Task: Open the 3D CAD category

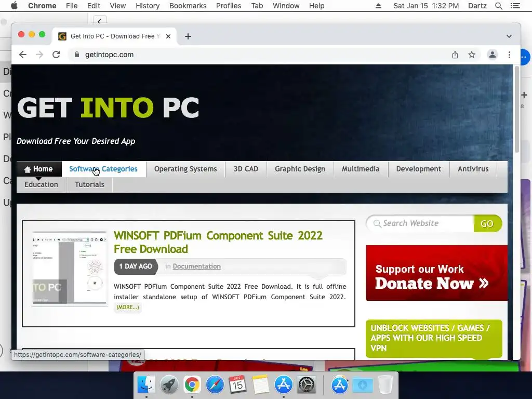Action: (246, 169)
